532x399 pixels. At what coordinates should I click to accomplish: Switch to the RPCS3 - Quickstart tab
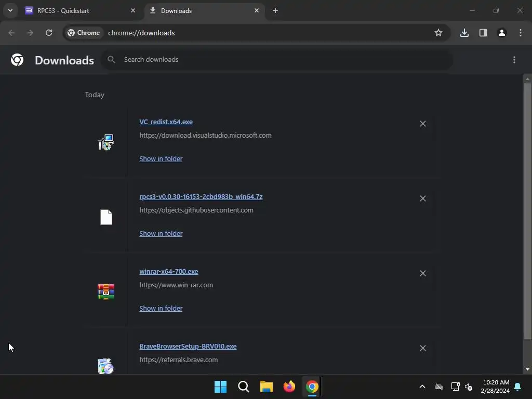81,10
